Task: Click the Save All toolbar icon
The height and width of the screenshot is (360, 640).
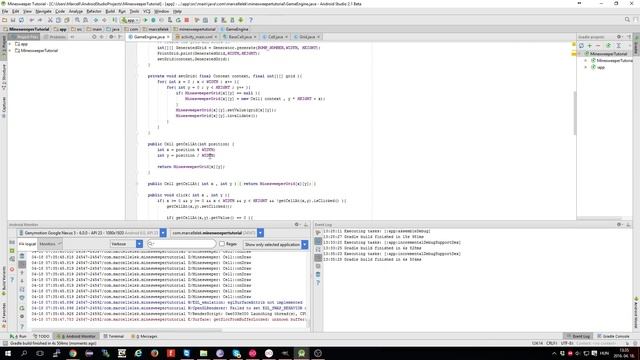Action: coord(13,20)
